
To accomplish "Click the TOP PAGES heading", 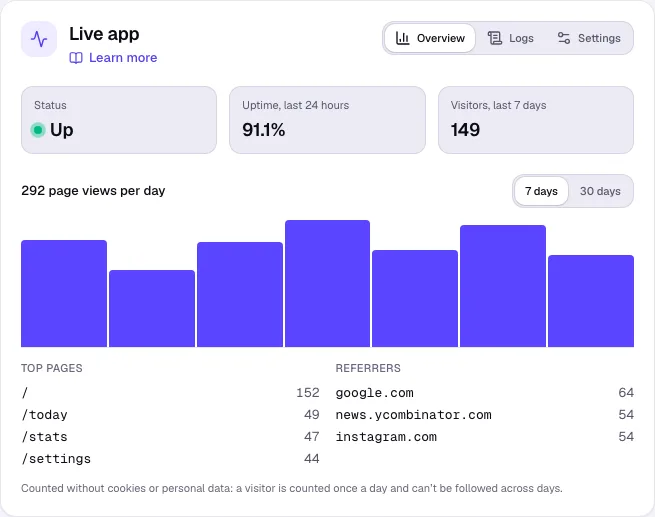I will coord(52,368).
